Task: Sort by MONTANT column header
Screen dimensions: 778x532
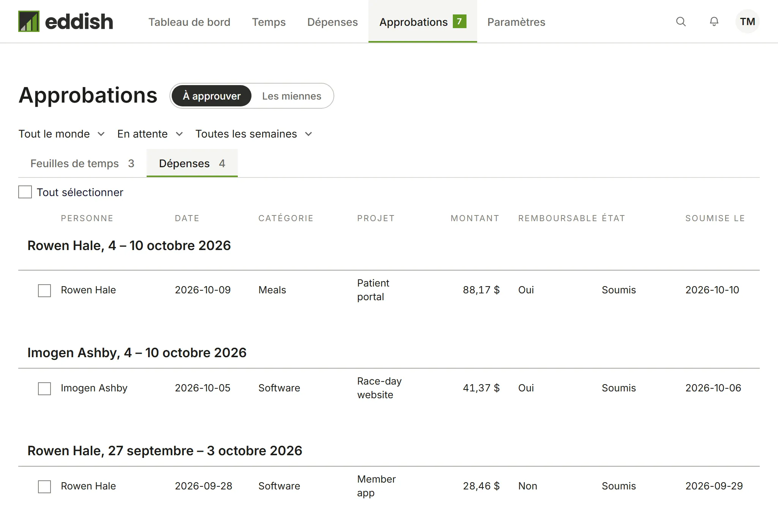Action: [x=475, y=218]
